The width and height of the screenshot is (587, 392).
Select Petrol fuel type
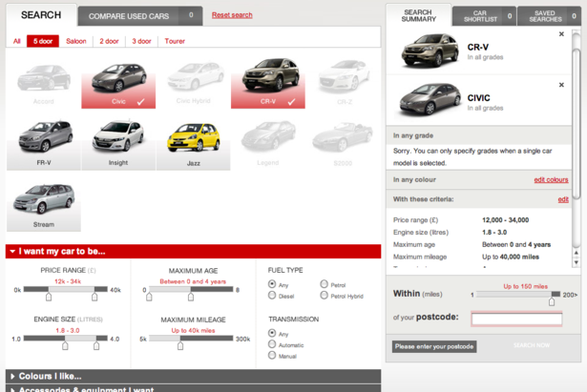(325, 284)
